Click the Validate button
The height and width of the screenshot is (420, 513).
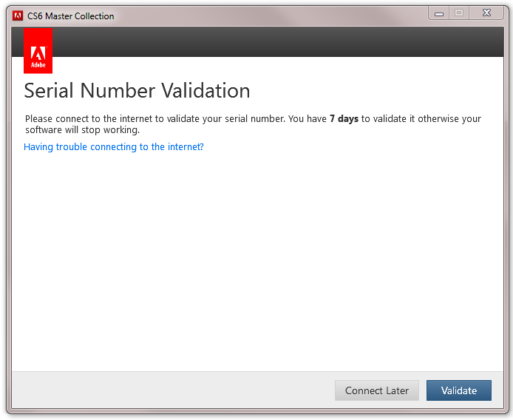point(459,390)
